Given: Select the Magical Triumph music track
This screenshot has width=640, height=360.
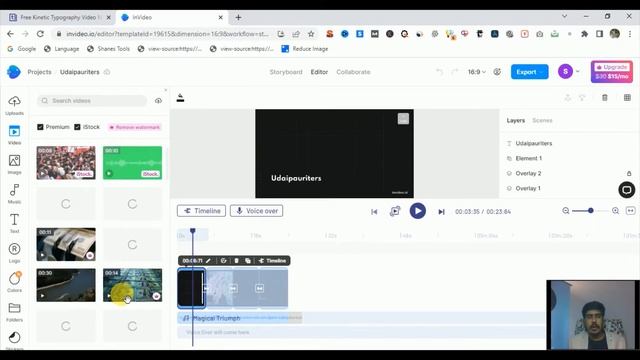Looking at the screenshot, I should (x=240, y=318).
